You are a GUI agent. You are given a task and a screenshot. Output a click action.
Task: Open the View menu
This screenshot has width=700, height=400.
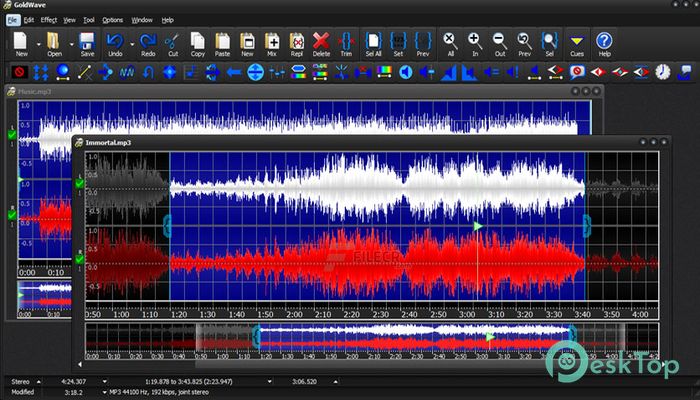[69, 20]
